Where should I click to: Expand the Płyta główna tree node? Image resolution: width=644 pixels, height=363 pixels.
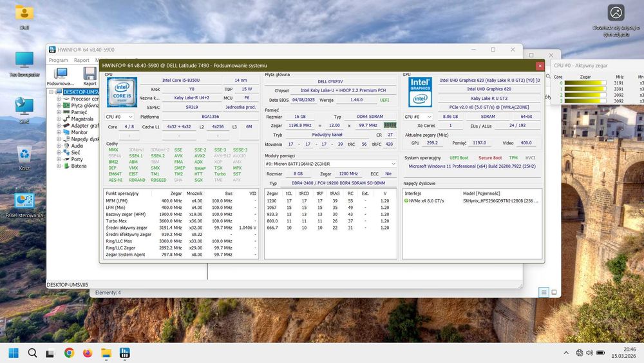pos(59,105)
